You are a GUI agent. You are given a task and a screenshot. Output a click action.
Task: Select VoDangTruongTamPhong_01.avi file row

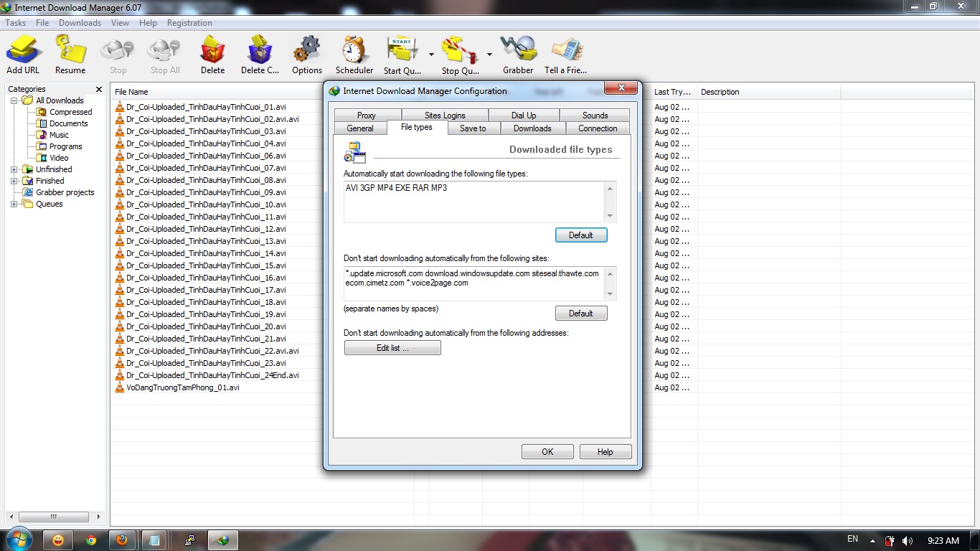pyautogui.click(x=177, y=387)
